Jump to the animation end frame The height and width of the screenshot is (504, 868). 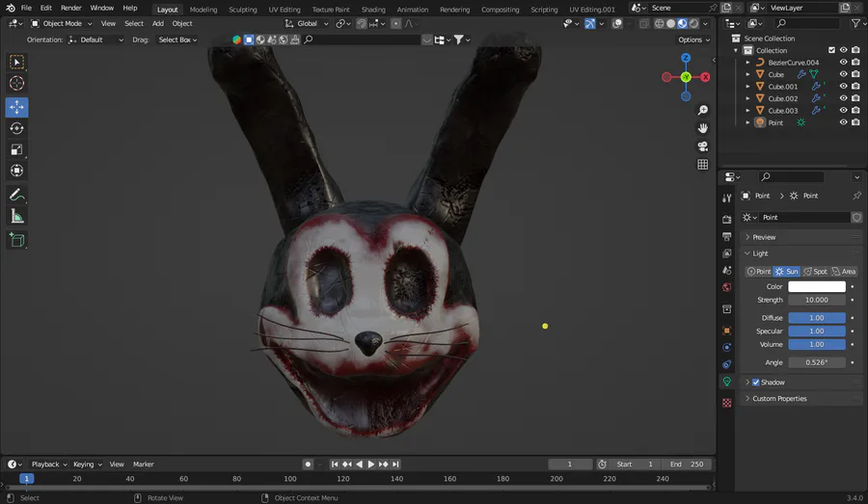pyautogui.click(x=395, y=464)
